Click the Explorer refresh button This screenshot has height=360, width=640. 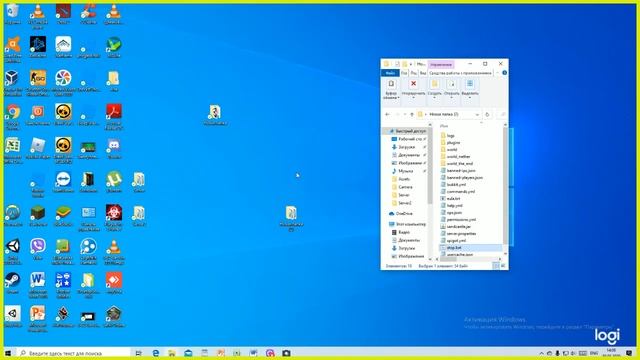point(487,115)
